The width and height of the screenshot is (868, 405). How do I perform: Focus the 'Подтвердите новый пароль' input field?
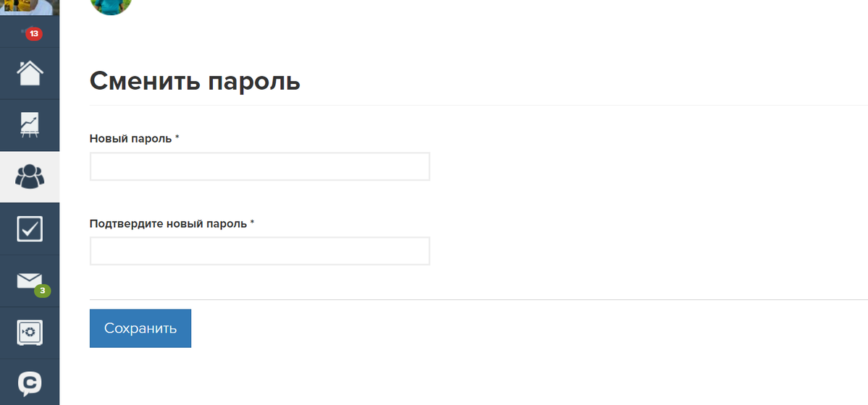[x=259, y=251]
